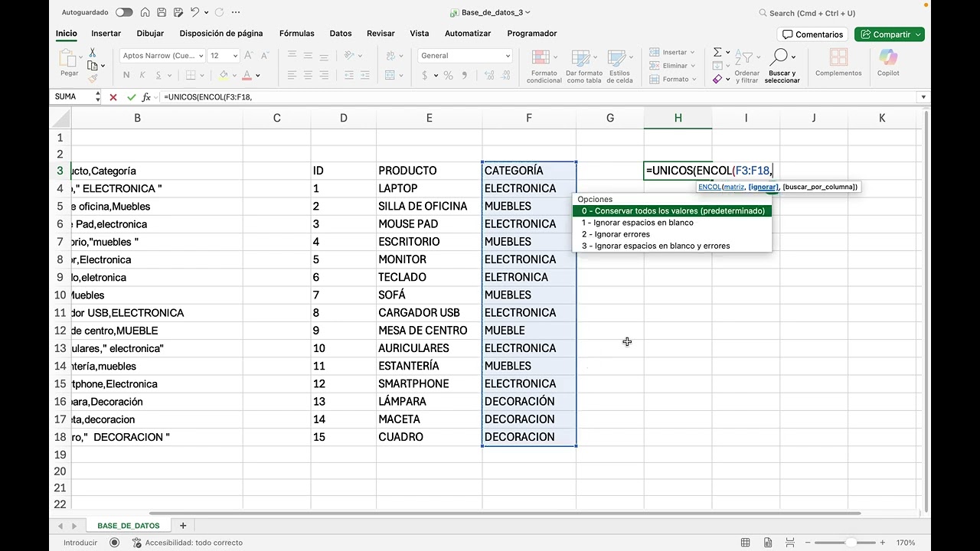Image resolution: width=980 pixels, height=551 pixels.
Task: Open Estilos de celda gallery
Action: click(620, 67)
